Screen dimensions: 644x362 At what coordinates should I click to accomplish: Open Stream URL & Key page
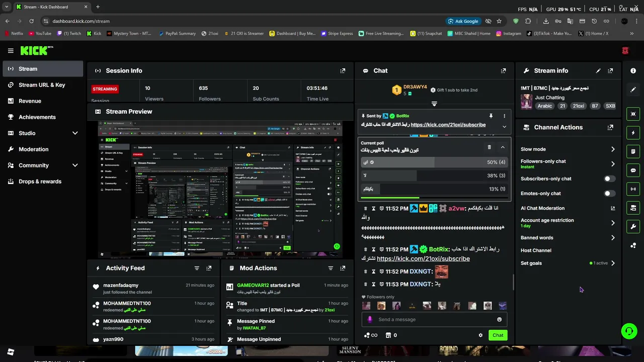click(43, 85)
